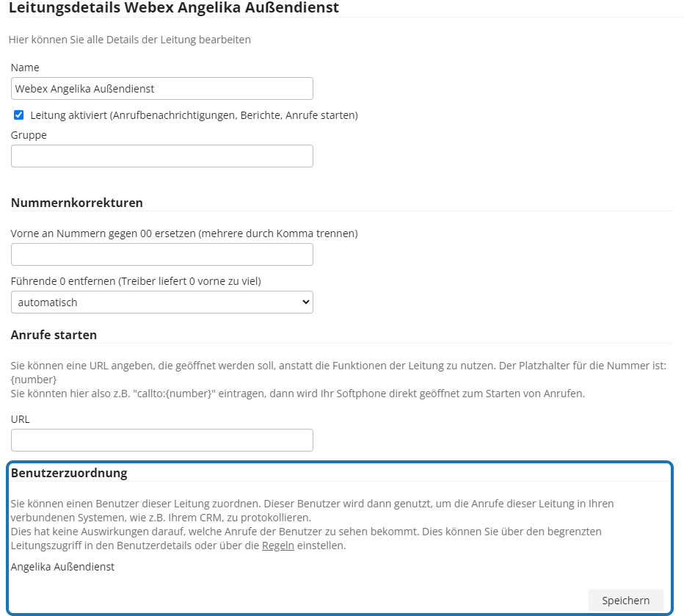Click the Anrufe starten section heading
This screenshot has width=684, height=616.
pyautogui.click(x=54, y=335)
